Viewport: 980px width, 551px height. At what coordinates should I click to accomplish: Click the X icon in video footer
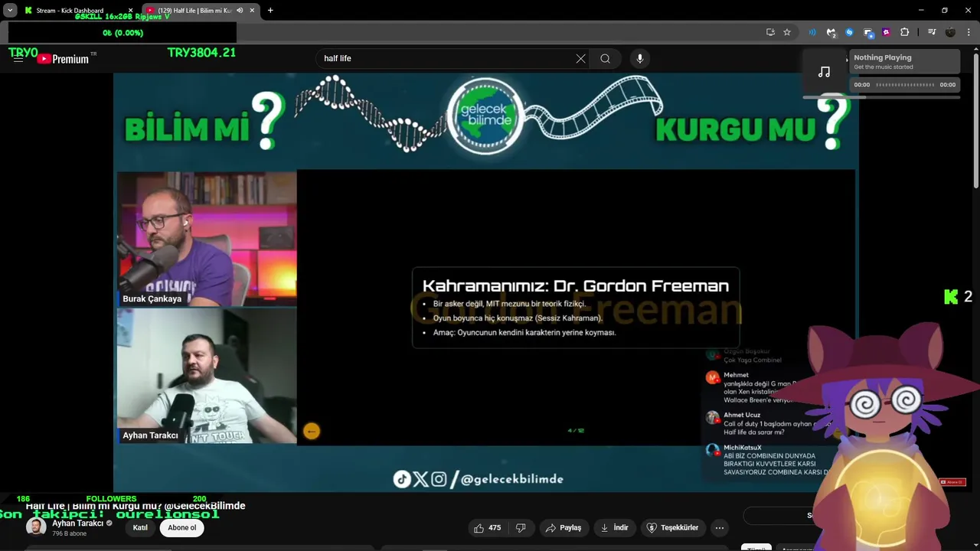coord(421,479)
